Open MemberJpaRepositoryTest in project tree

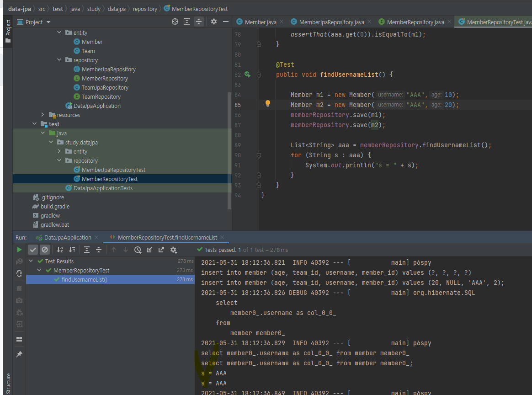tap(113, 170)
